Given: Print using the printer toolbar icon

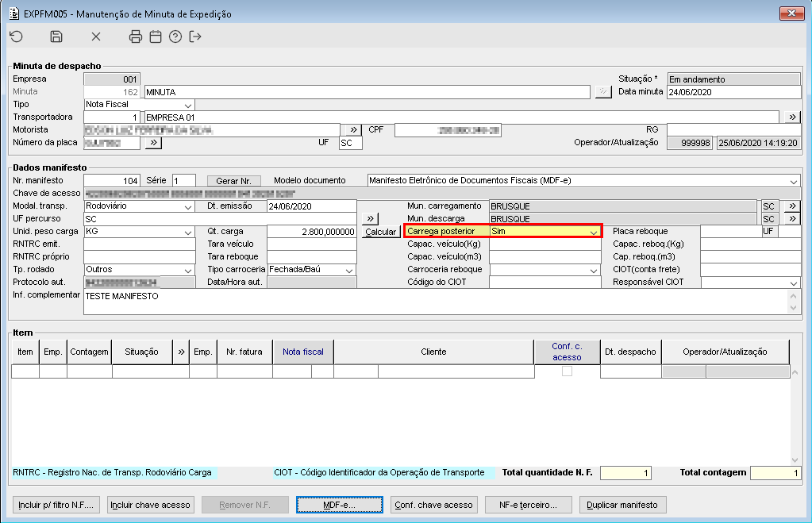Looking at the screenshot, I should pos(136,37).
